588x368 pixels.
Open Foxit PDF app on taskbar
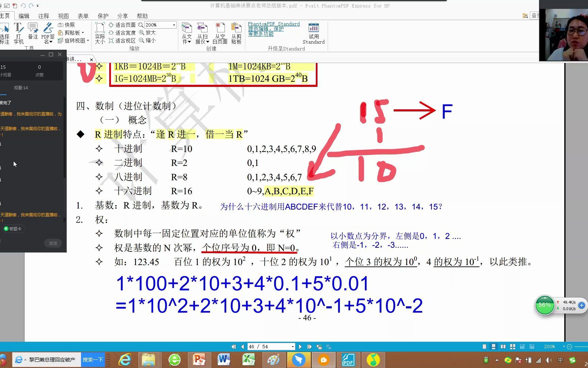pyautogui.click(x=348, y=360)
